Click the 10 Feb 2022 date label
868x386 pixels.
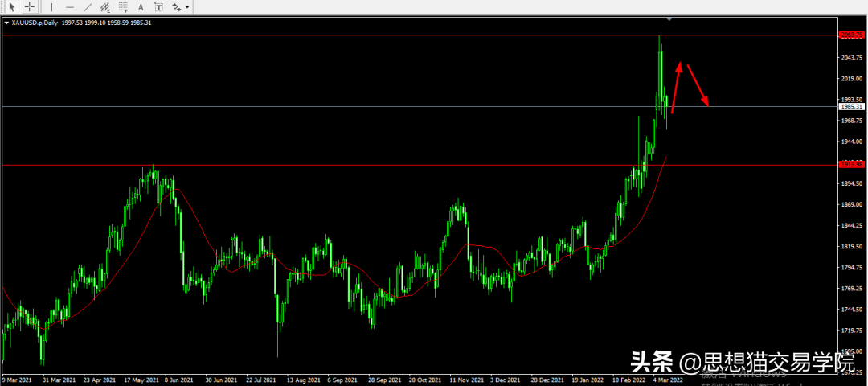point(627,380)
